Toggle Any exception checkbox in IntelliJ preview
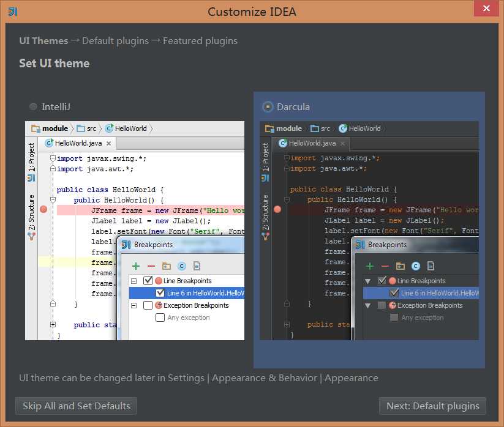Image resolution: width=504 pixels, height=427 pixels. click(160, 317)
